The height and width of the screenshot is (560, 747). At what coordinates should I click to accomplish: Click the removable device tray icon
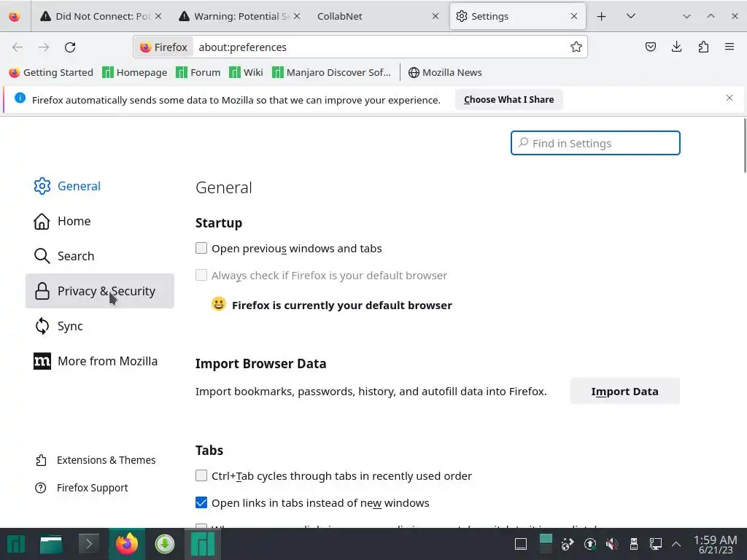coord(634,544)
